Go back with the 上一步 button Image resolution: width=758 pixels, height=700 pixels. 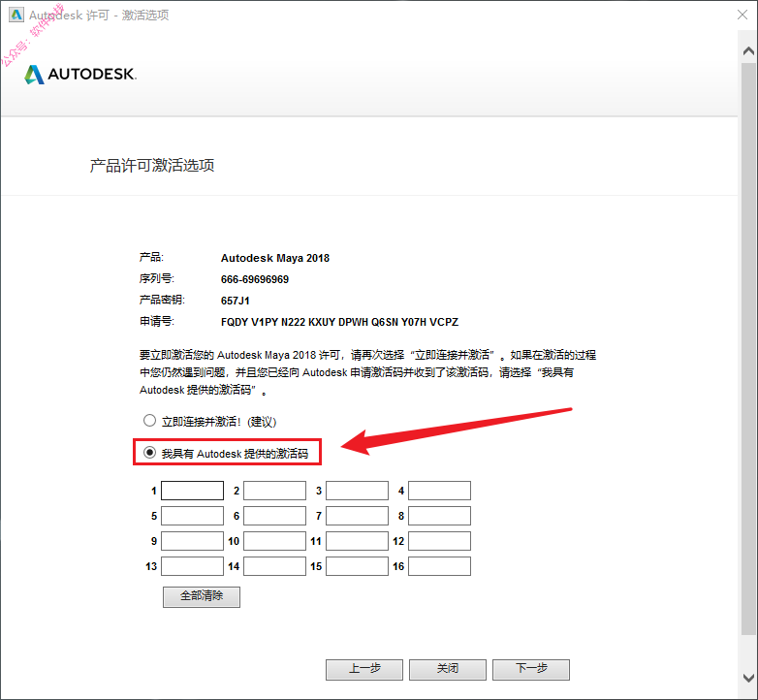coord(364,670)
